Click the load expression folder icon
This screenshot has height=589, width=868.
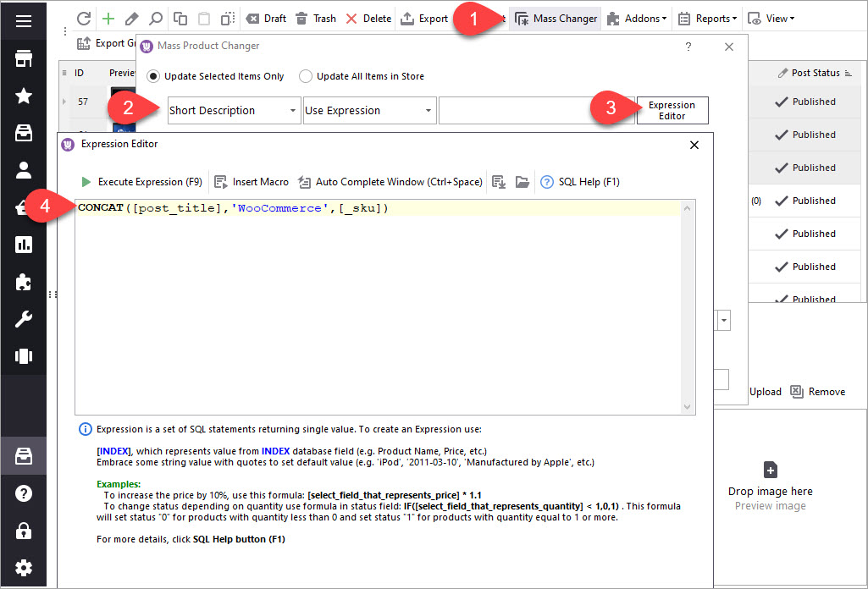(522, 182)
